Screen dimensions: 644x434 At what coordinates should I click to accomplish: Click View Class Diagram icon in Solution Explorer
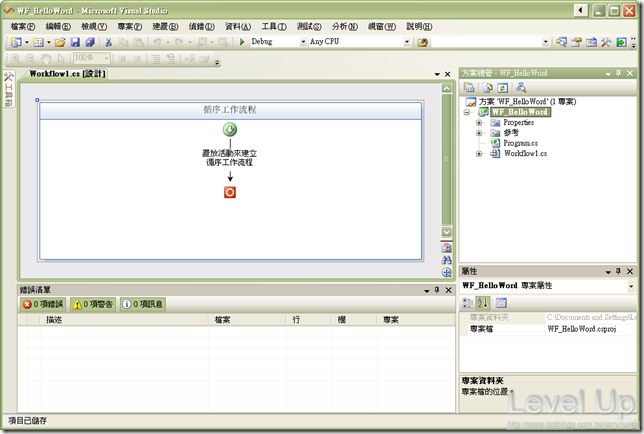[521, 87]
